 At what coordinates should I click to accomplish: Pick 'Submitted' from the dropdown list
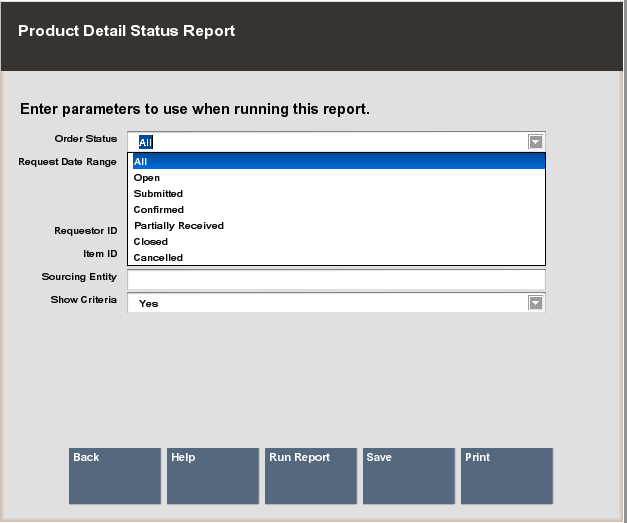[x=339, y=194]
